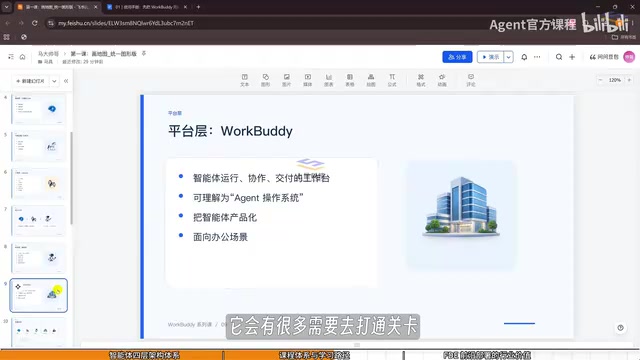Viewport: 640px width, 360px height.
Task: Start the 演示 presentation
Action: point(491,57)
